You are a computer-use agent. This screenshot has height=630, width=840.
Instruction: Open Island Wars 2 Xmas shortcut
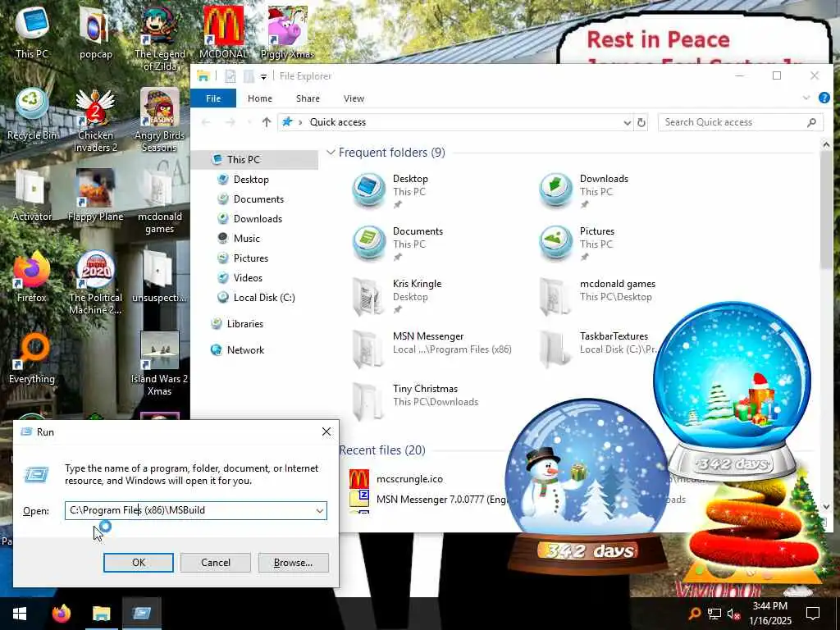tap(159, 363)
